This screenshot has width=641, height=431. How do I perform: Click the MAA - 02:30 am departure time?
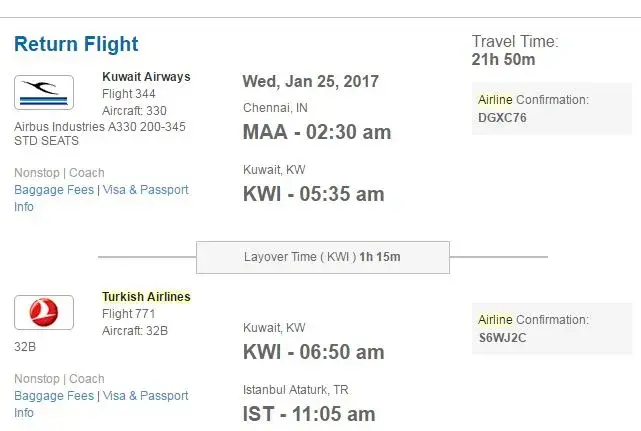[x=316, y=132]
